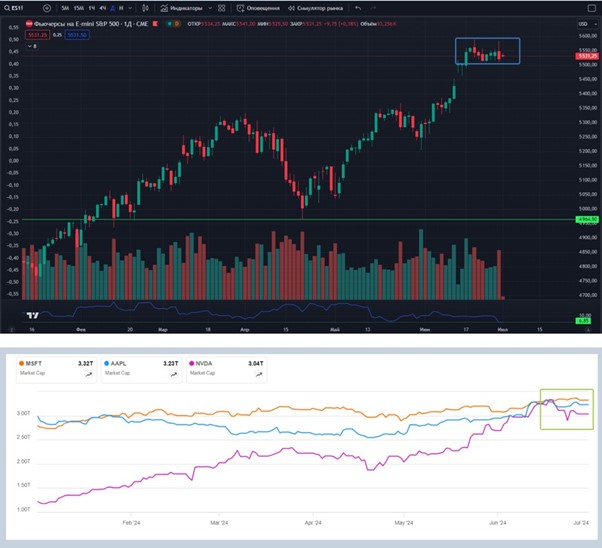Open the USD currency dropdown
Viewport: 602px width, 548px height.
(587, 24)
